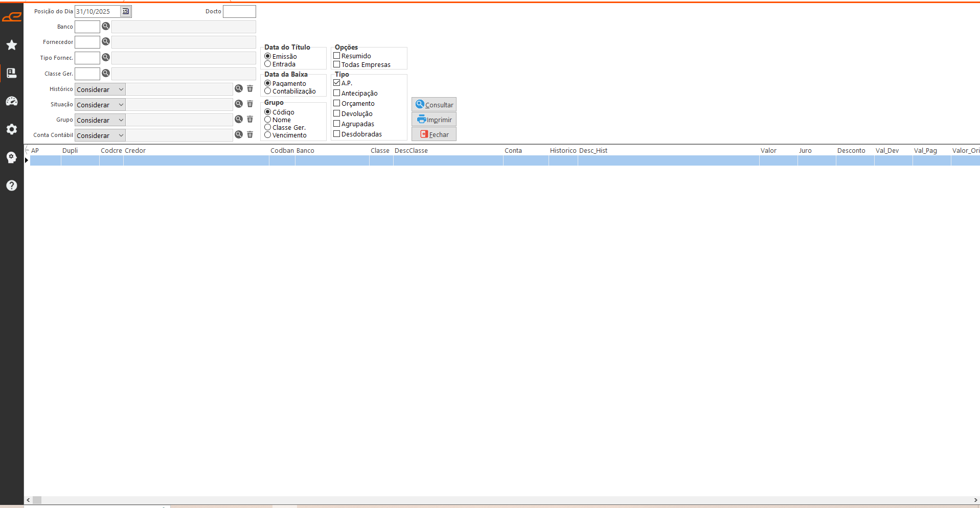Check the Todas Empresas option
980x508 pixels.
337,64
